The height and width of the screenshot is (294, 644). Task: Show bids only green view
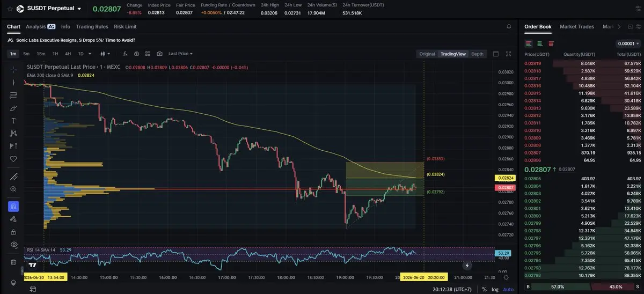click(540, 43)
